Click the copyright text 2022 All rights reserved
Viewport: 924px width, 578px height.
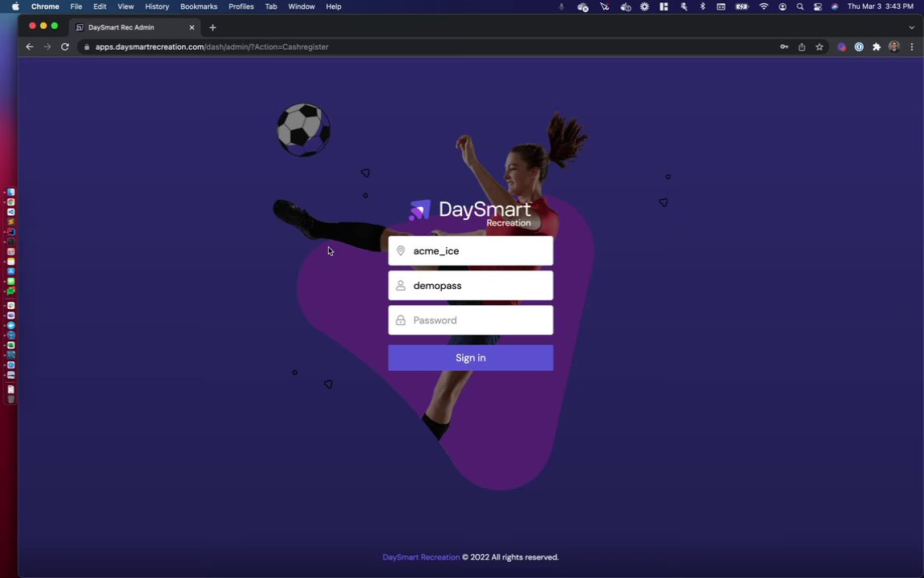(x=510, y=557)
